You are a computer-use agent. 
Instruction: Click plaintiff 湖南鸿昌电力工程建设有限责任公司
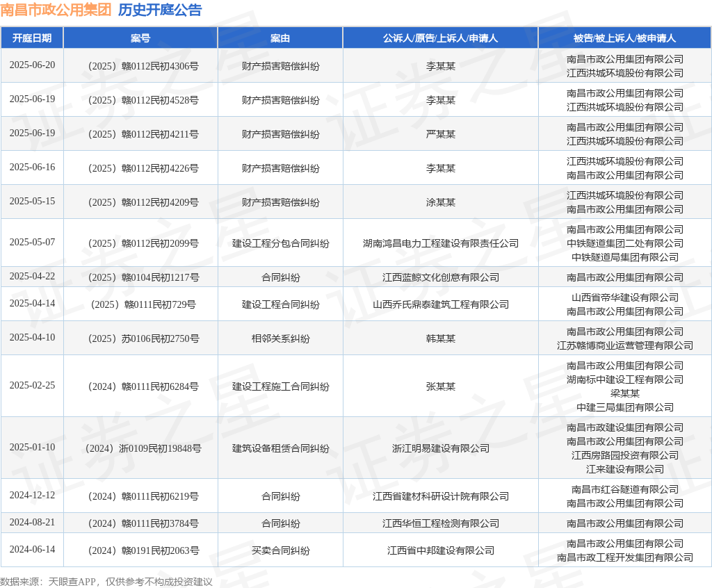pos(440,243)
